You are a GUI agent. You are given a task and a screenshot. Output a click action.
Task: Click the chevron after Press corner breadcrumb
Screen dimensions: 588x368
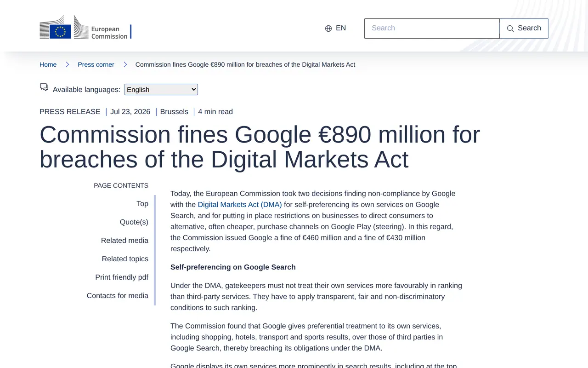pyautogui.click(x=125, y=64)
